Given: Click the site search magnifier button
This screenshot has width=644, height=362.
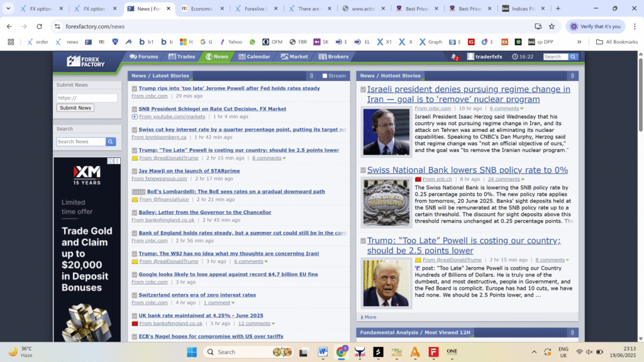Looking at the screenshot, I should tap(573, 57).
